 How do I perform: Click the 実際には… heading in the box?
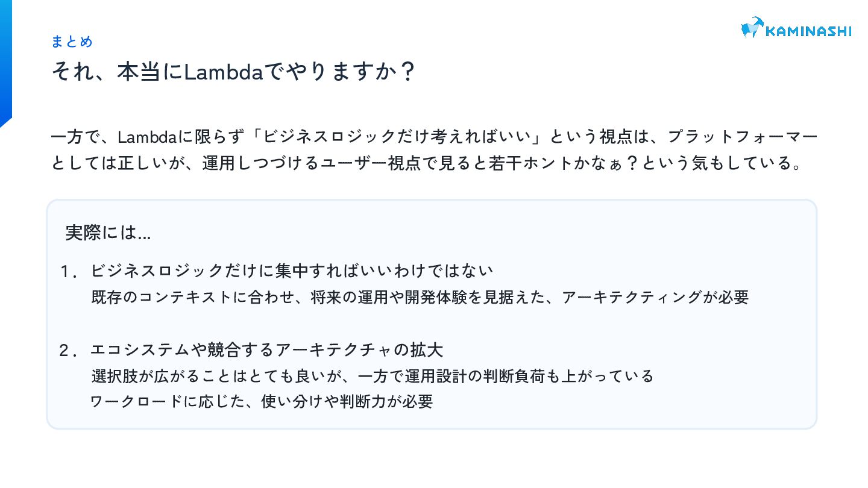point(108,233)
